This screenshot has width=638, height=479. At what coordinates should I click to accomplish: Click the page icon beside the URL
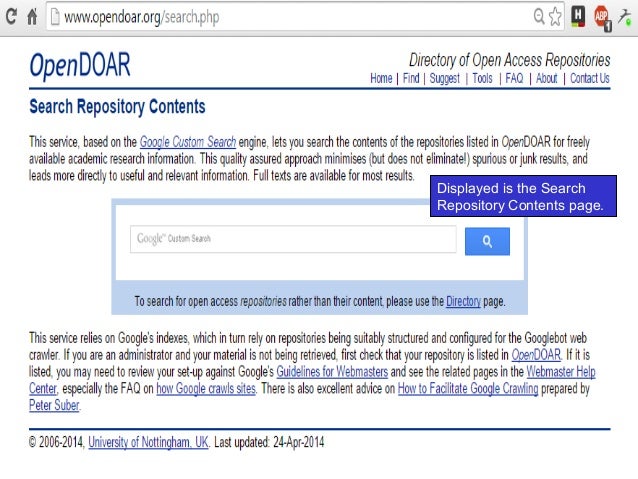(x=55, y=17)
